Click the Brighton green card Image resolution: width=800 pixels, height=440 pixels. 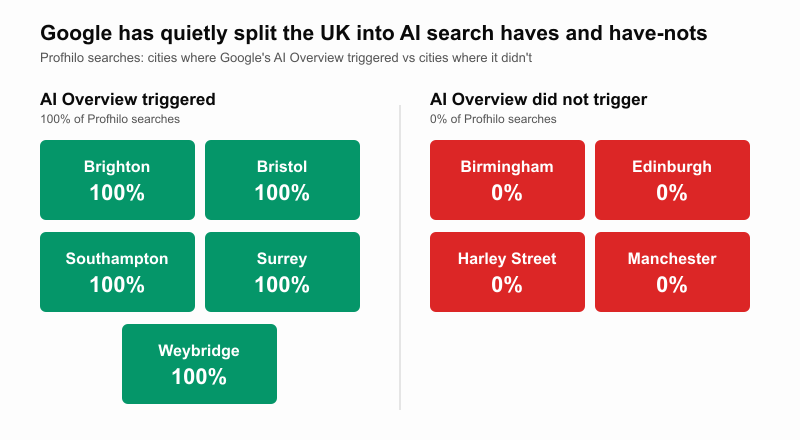coord(117,180)
